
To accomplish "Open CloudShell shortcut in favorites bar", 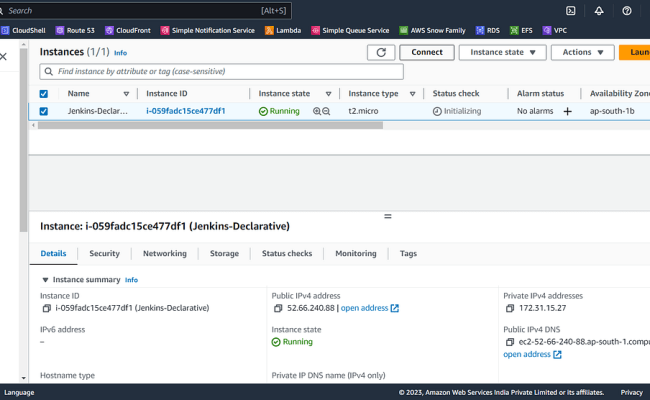I will tap(23, 30).
